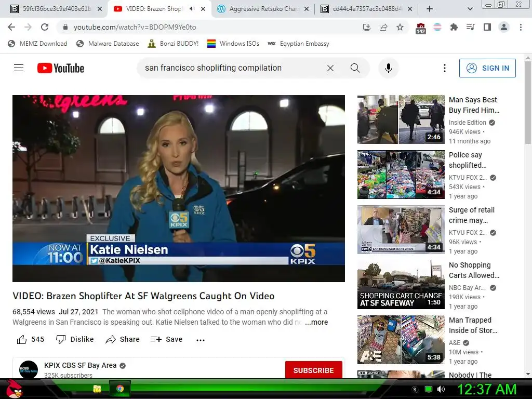Open the Windows ISOs bookmark

(233, 44)
